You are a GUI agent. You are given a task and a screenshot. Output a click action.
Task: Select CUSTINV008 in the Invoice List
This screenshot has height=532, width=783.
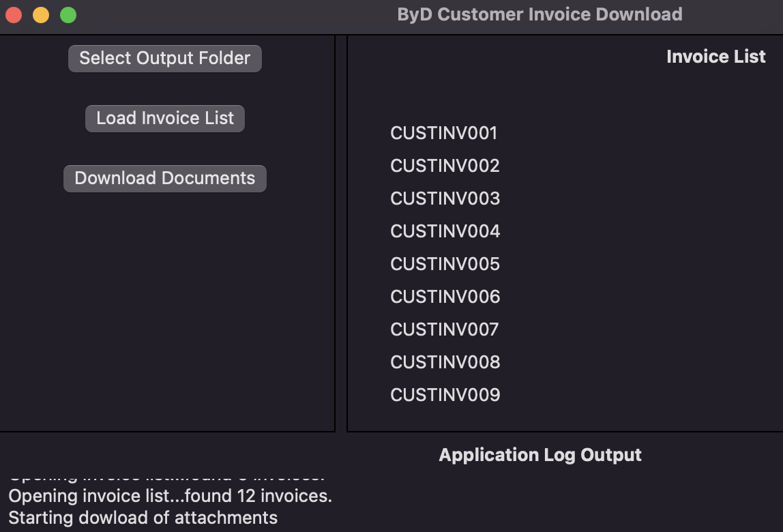coord(445,362)
